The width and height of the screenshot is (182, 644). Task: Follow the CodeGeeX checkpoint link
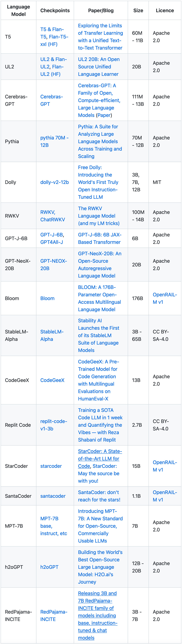(52, 380)
